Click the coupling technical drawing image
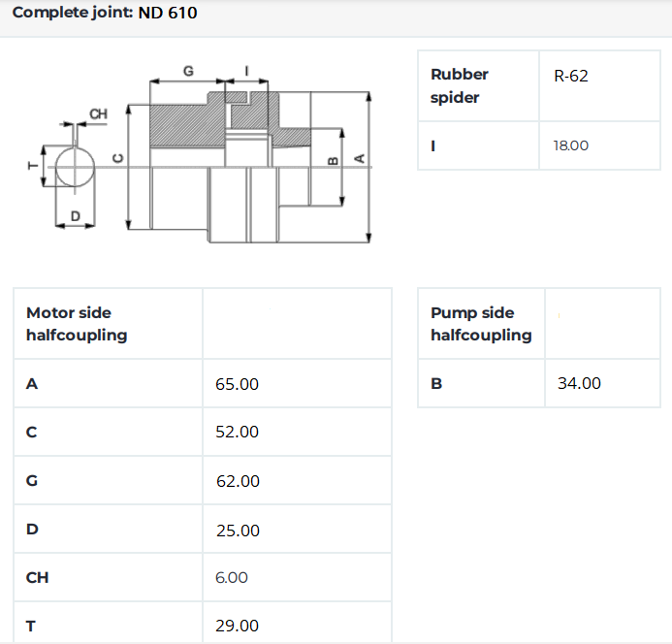Viewport: 672px width, 644px height. tap(200, 154)
